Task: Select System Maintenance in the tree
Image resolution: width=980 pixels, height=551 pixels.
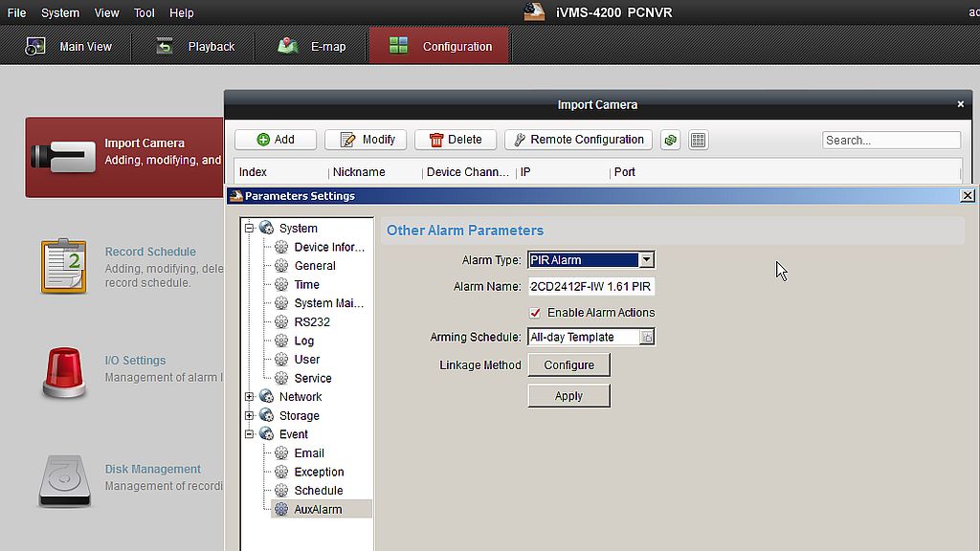Action: [x=329, y=303]
